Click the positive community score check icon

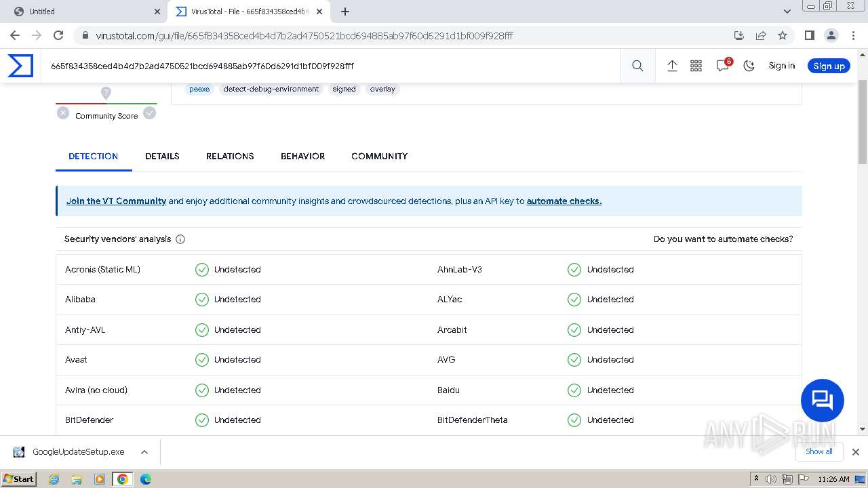(150, 113)
